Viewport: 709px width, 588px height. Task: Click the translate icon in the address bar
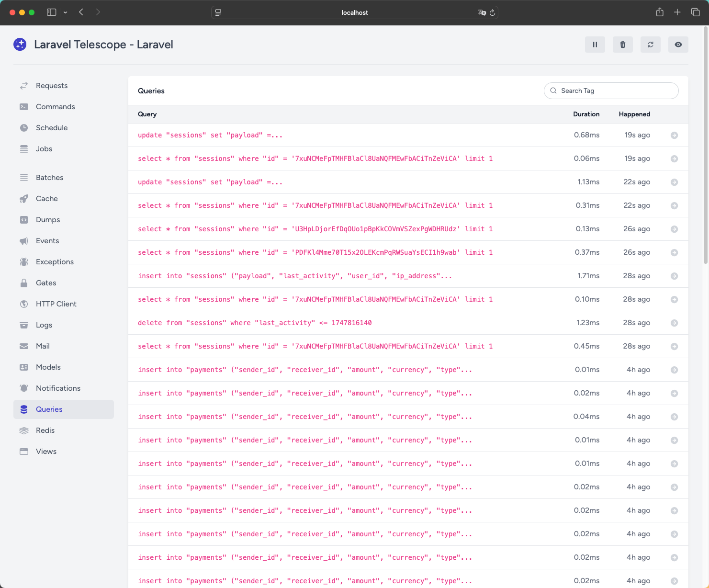tap(482, 12)
